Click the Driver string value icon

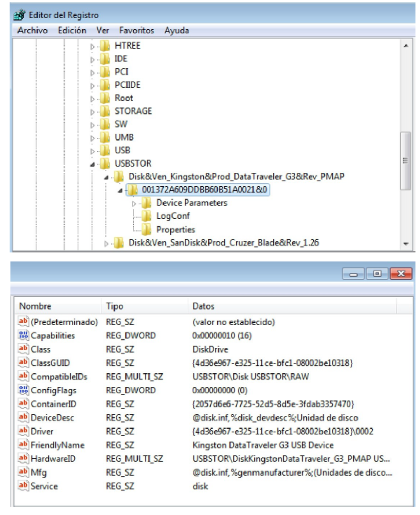tap(24, 431)
